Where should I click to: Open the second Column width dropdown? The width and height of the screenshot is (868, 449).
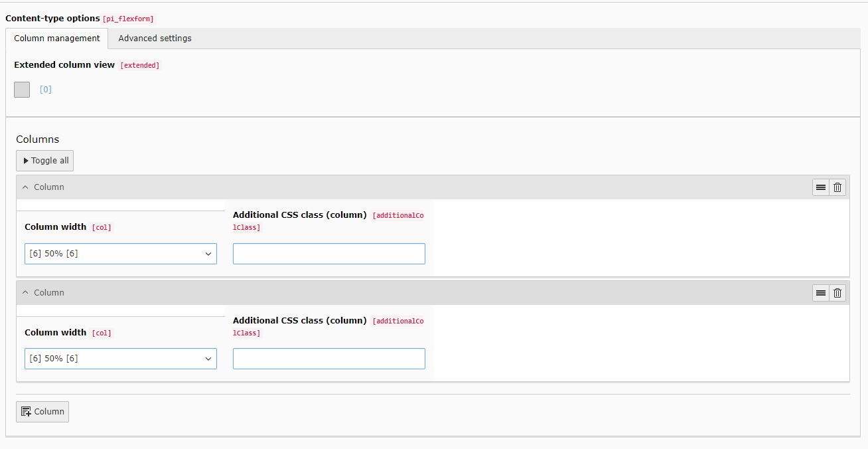pyautogui.click(x=120, y=359)
